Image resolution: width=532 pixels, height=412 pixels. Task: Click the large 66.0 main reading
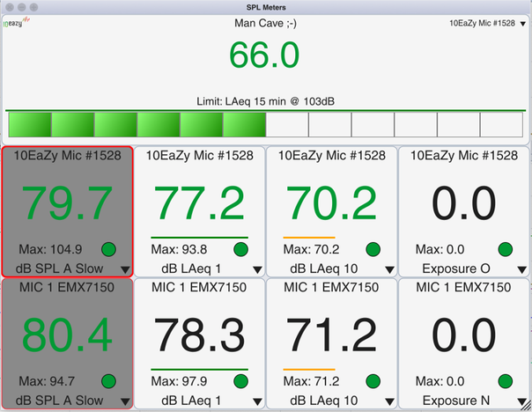(x=265, y=55)
